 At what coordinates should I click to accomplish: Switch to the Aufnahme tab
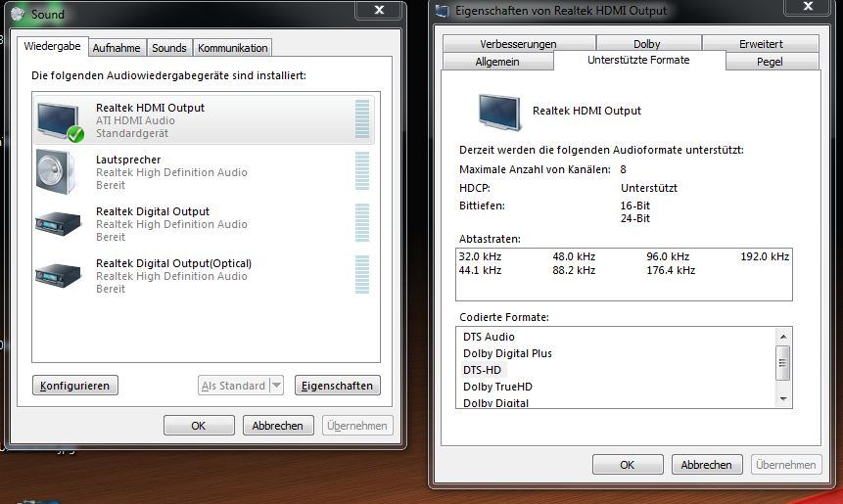(117, 48)
